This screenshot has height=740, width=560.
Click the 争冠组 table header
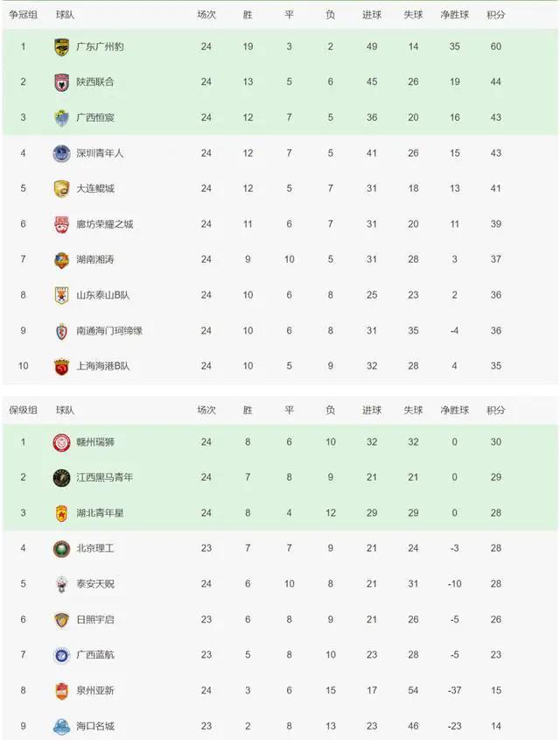click(x=23, y=15)
